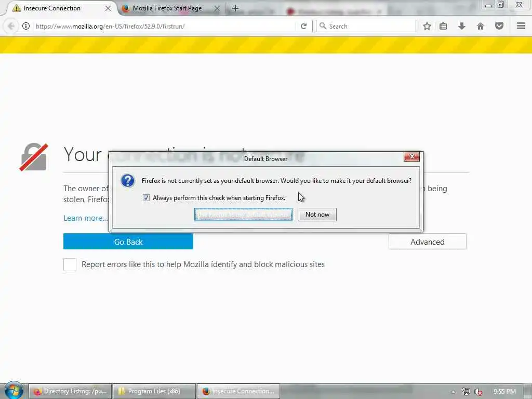Check Report errors like this to Mozilla
Screen dimensions: 532x399
pos(70,264)
